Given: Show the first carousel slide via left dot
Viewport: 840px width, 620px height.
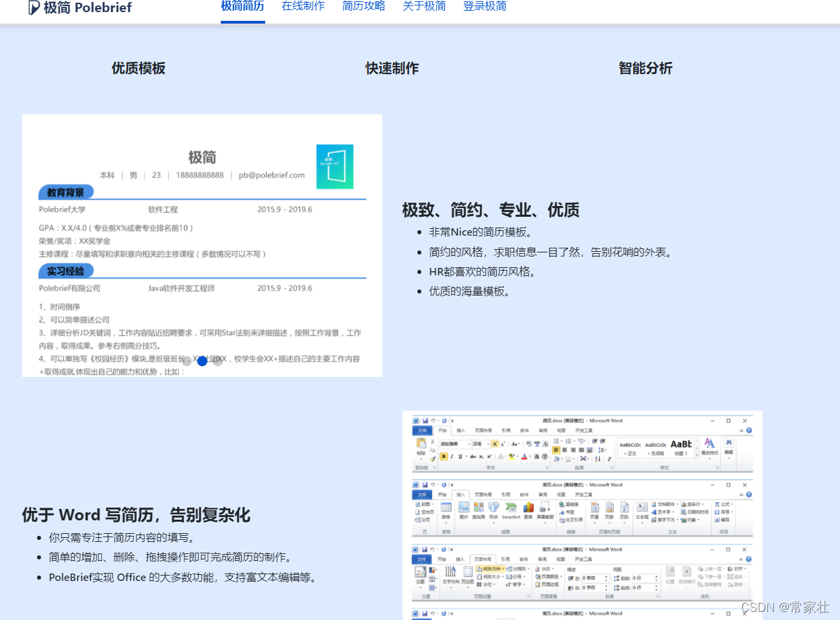Looking at the screenshot, I should [x=186, y=361].
